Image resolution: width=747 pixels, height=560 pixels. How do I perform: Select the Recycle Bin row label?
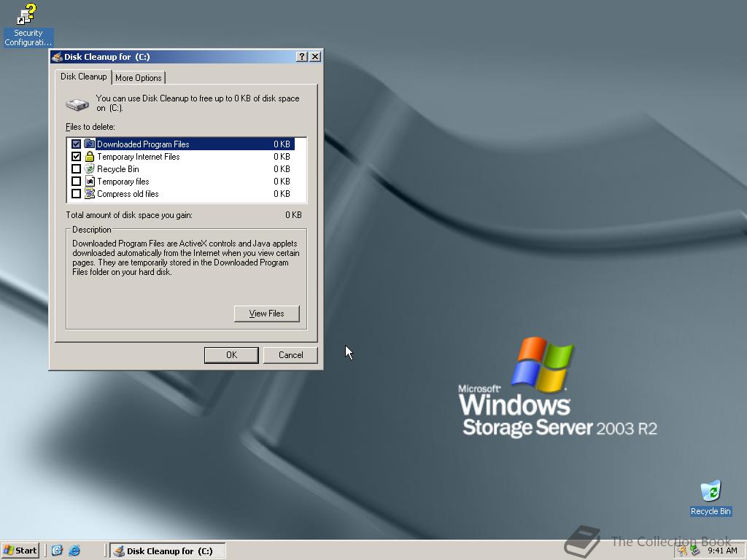pyautogui.click(x=118, y=168)
